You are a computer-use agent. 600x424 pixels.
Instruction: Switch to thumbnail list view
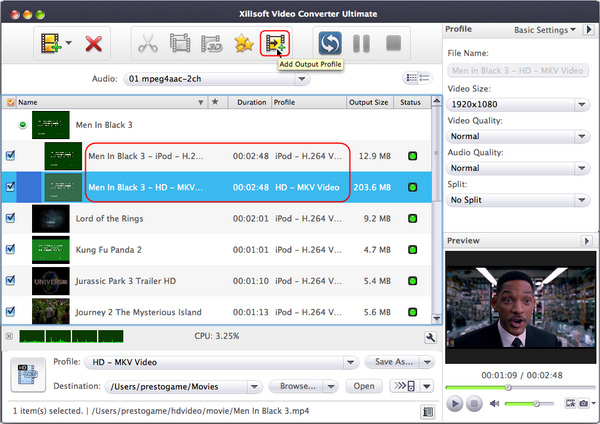click(411, 78)
